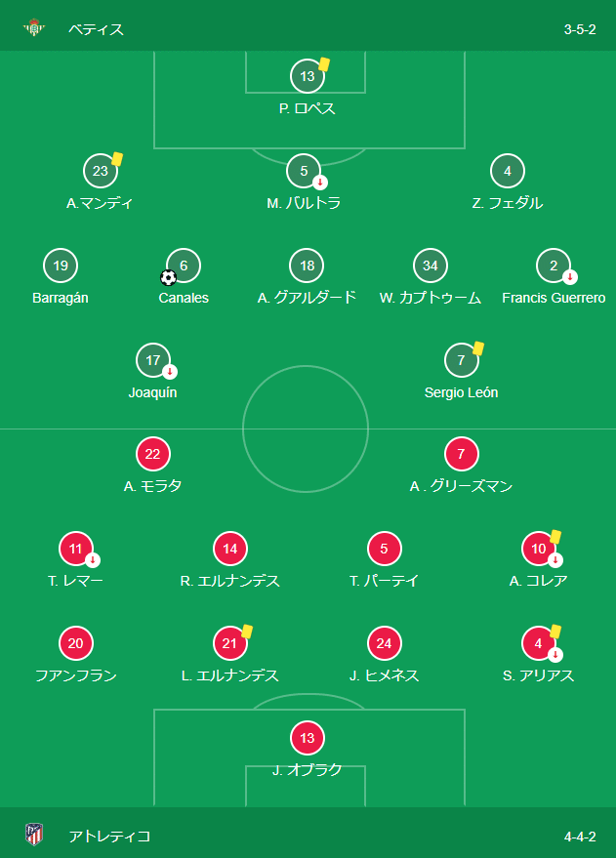Viewport: 616px width, 858px height.
Task: Click the substitution arrow on Francis Guerrero
Action: [x=570, y=277]
